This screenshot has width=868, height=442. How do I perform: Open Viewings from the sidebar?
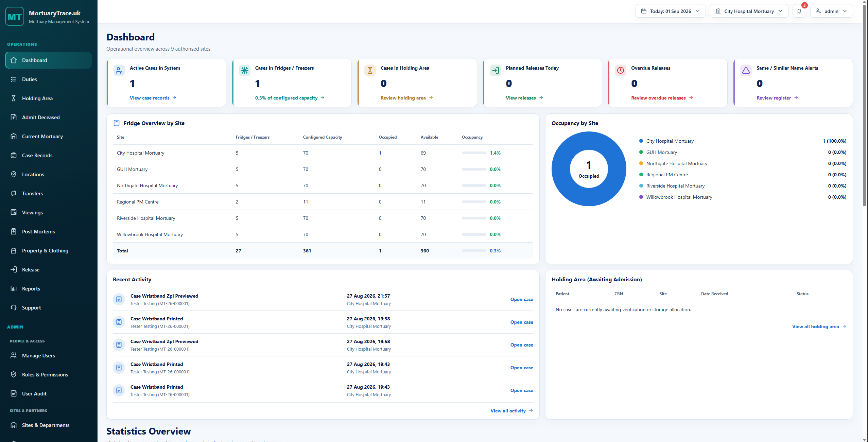(49, 212)
